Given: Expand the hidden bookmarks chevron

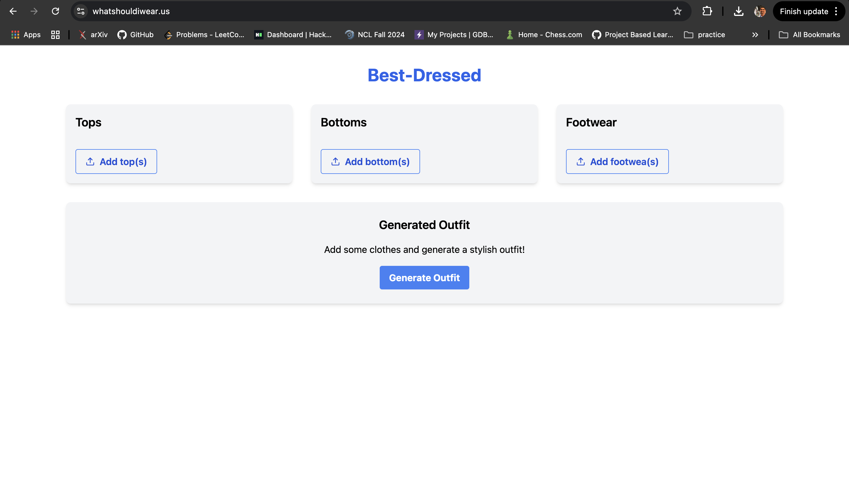Looking at the screenshot, I should [755, 35].
